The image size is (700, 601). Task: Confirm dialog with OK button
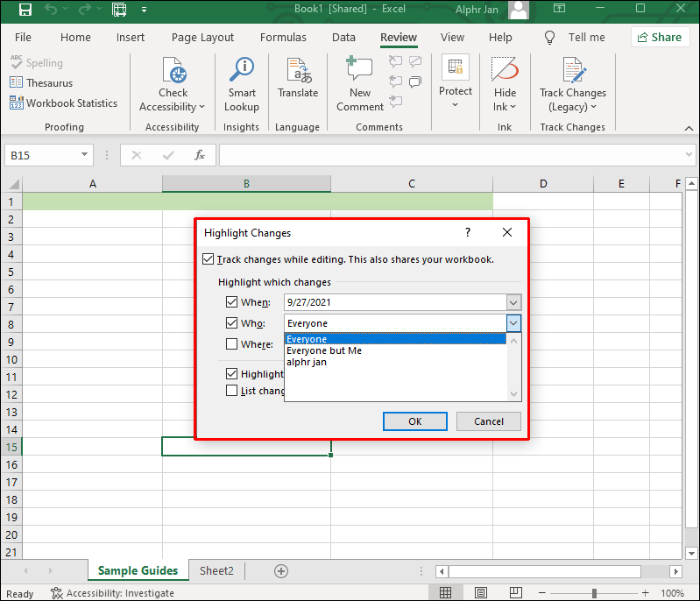(x=414, y=421)
